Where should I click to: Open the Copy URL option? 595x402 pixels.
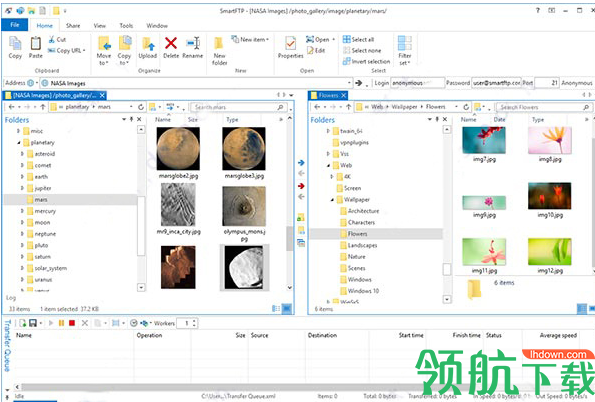[x=67, y=50]
